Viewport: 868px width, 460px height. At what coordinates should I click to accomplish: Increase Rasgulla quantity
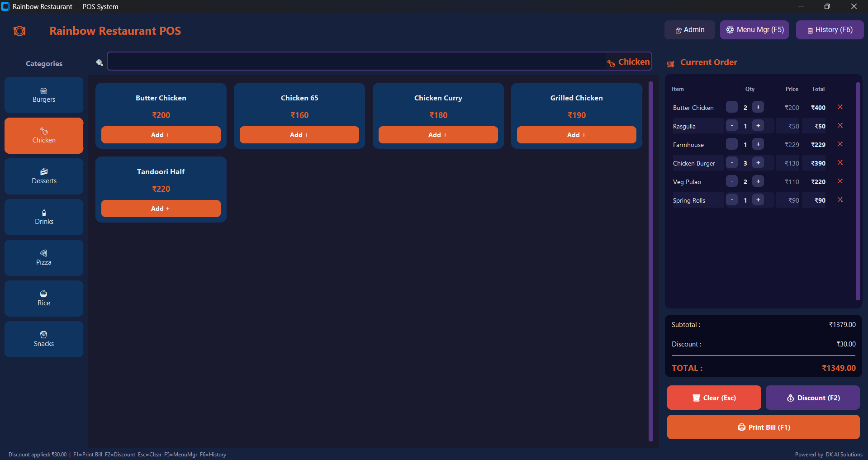pos(759,125)
